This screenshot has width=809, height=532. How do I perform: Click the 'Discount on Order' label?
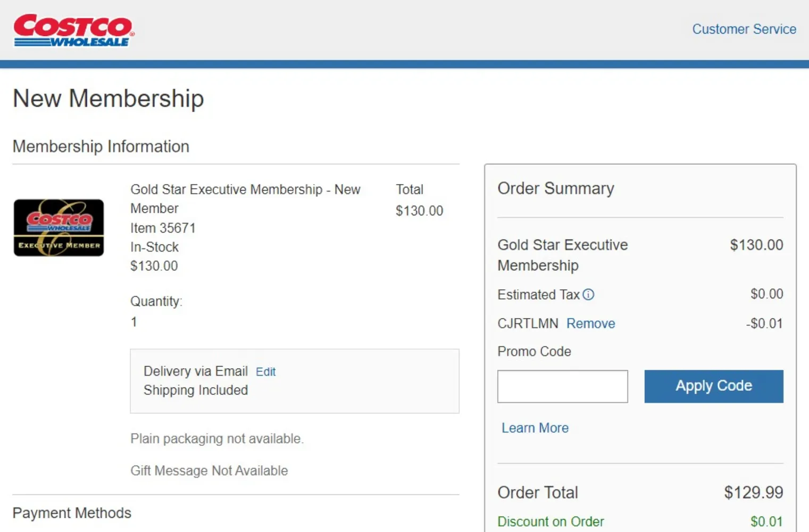coord(551,522)
